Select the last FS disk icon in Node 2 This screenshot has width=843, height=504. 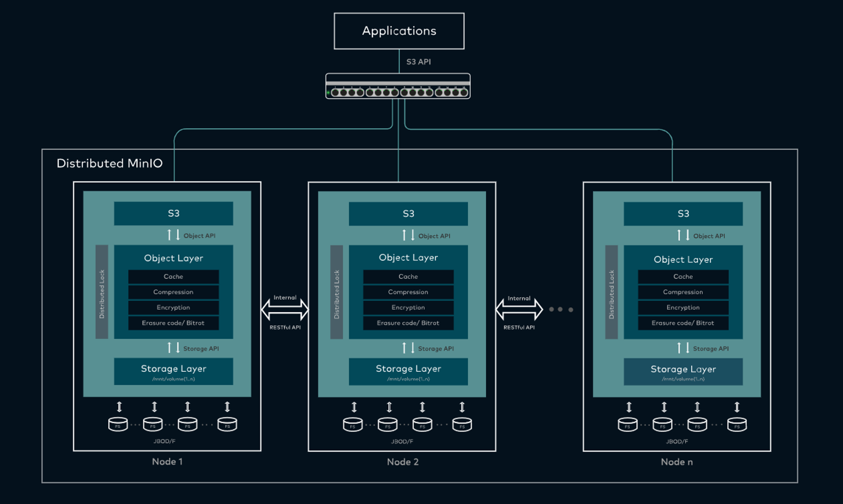point(462,424)
